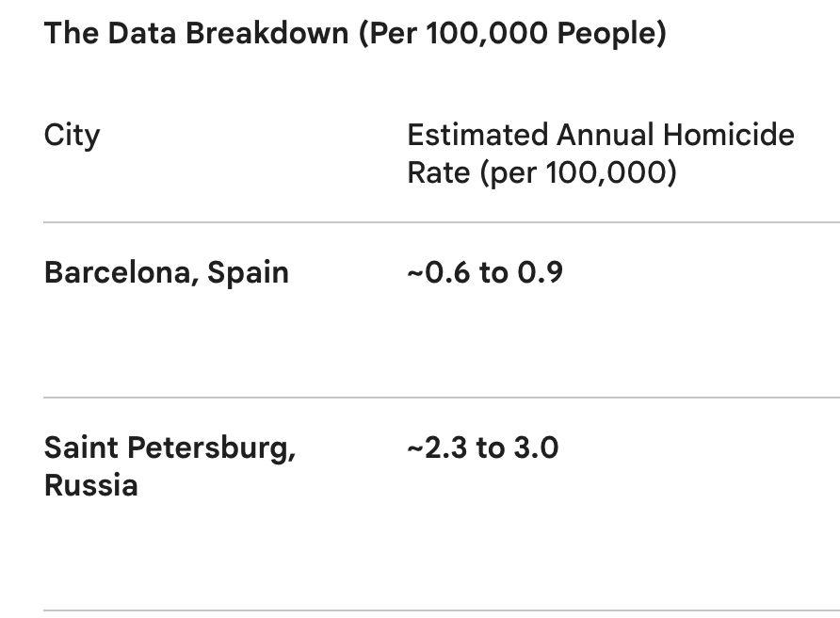Click the "Rate (per 100,000)" header line
Viewport: 840px width, 618px height.
541,173
